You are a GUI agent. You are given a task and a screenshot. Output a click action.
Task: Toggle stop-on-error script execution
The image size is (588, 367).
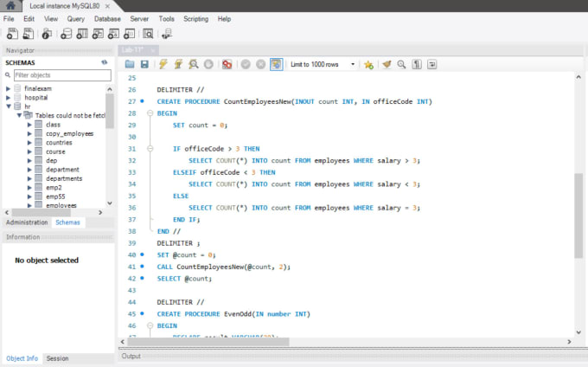[227, 64]
